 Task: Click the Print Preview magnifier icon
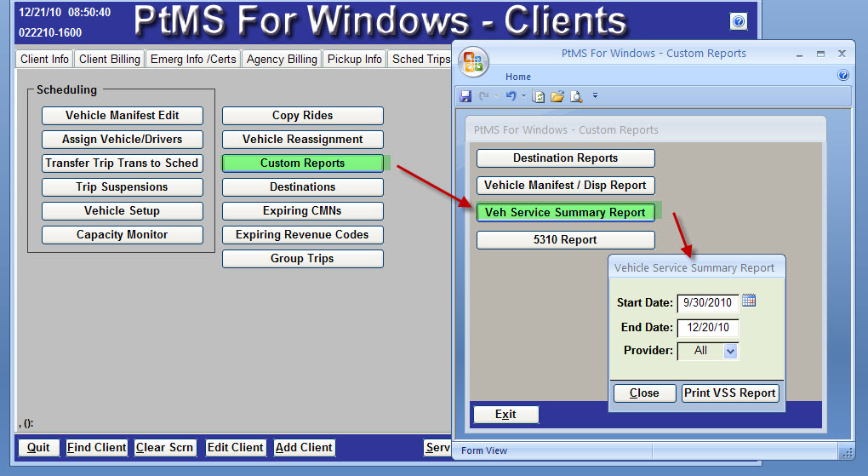point(576,96)
